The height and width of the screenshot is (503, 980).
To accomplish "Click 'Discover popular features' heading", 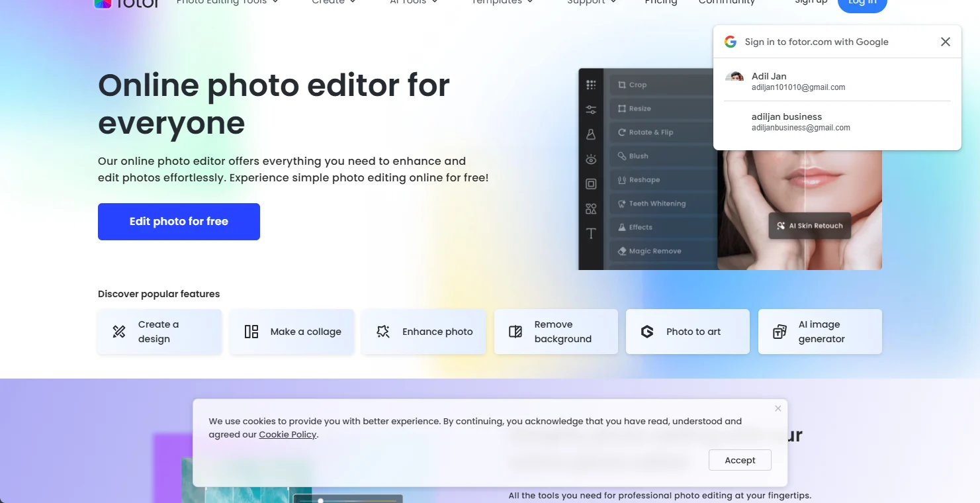I will (159, 294).
